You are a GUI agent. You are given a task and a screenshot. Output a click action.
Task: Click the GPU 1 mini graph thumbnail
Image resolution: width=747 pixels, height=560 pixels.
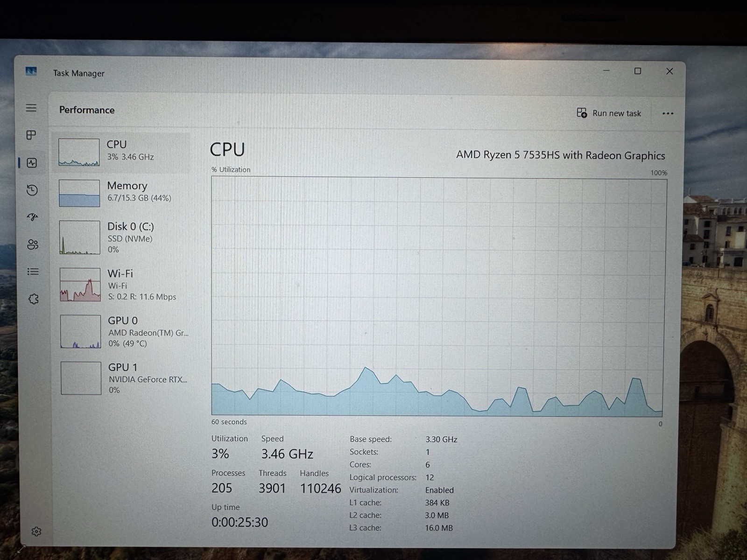coord(81,378)
